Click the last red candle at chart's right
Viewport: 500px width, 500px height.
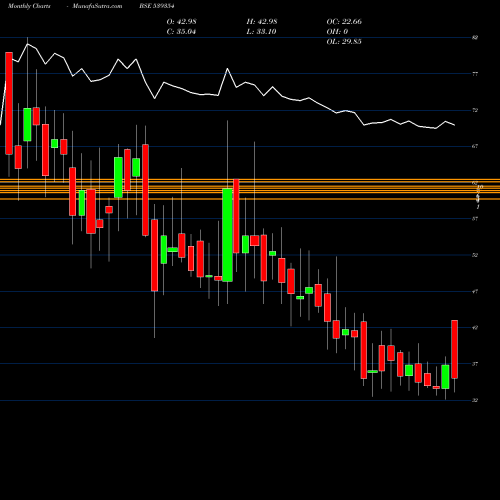point(455,349)
